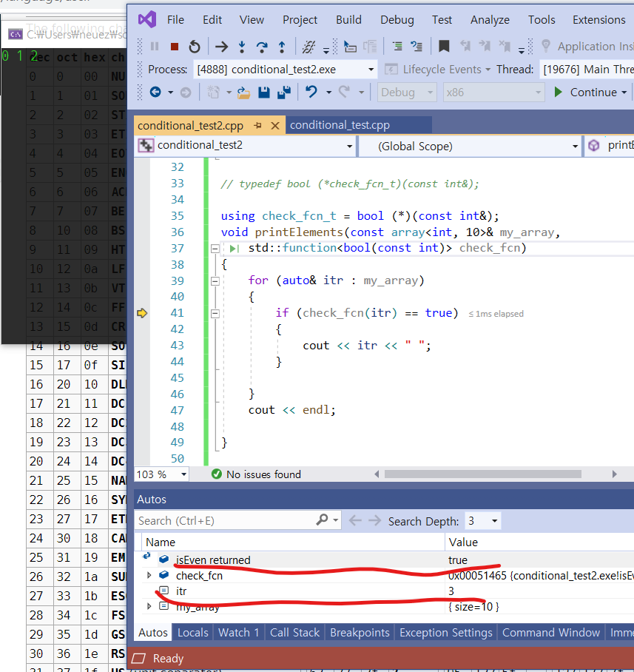Collapse the function outline at line 37

pos(215,248)
